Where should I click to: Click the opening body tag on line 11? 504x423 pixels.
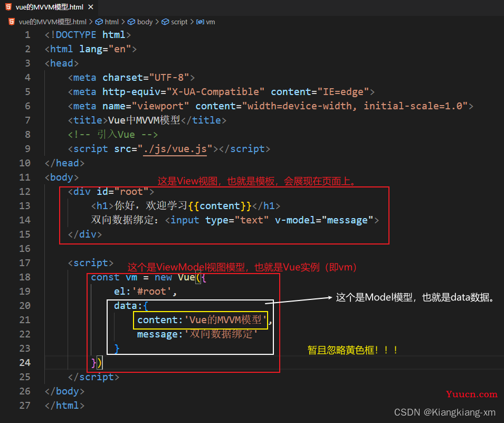62,177
